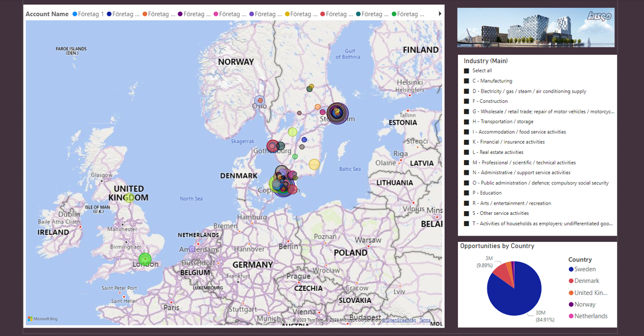Click the bisso logo in header image
The image size is (644, 336).
(599, 17)
